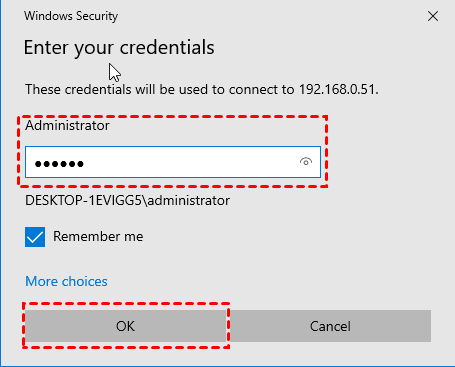Show other sign-in options via More choices
This screenshot has width=455, height=367.
66,281
